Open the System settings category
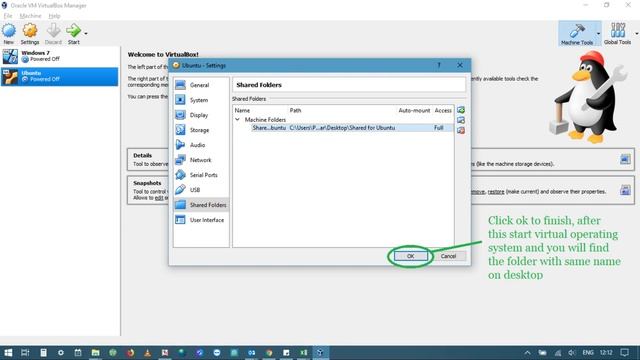Image resolution: width=640 pixels, height=360 pixels. (x=201, y=100)
